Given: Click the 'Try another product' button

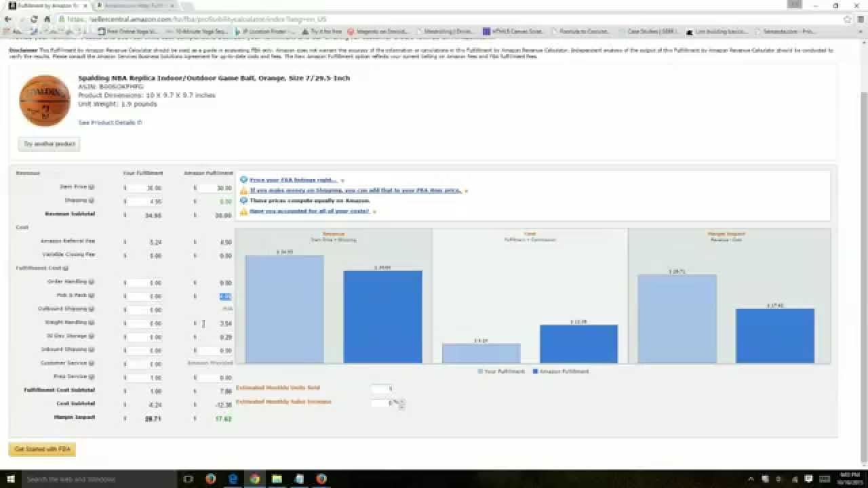Looking at the screenshot, I should point(49,144).
